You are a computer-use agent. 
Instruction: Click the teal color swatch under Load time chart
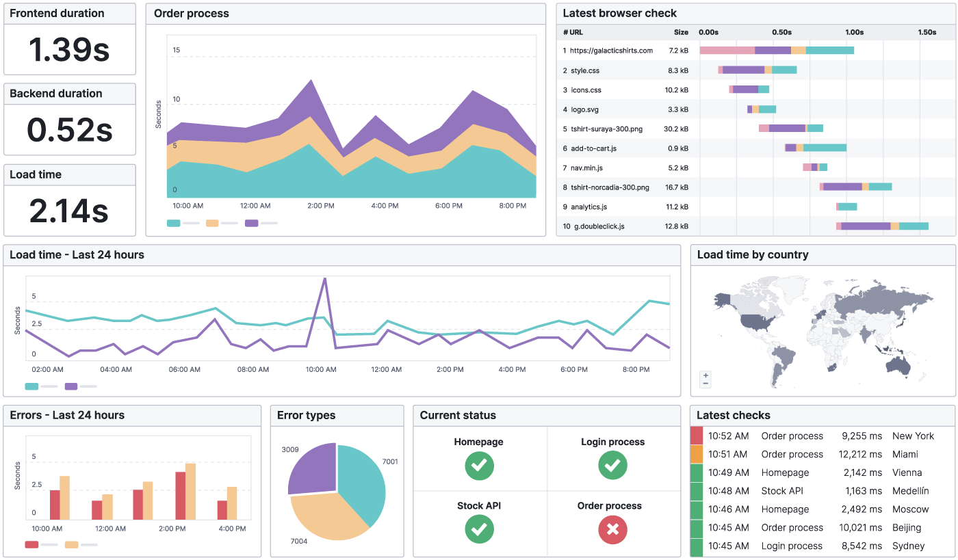tap(31, 386)
